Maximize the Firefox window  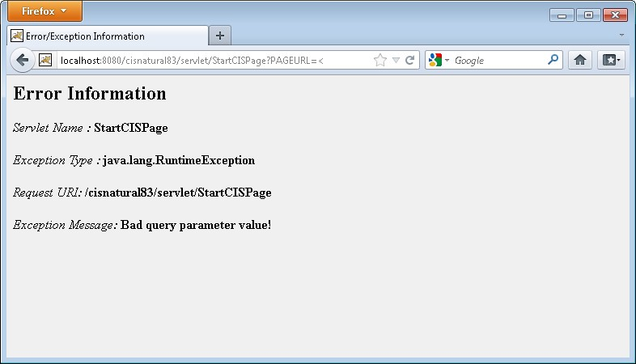point(588,15)
